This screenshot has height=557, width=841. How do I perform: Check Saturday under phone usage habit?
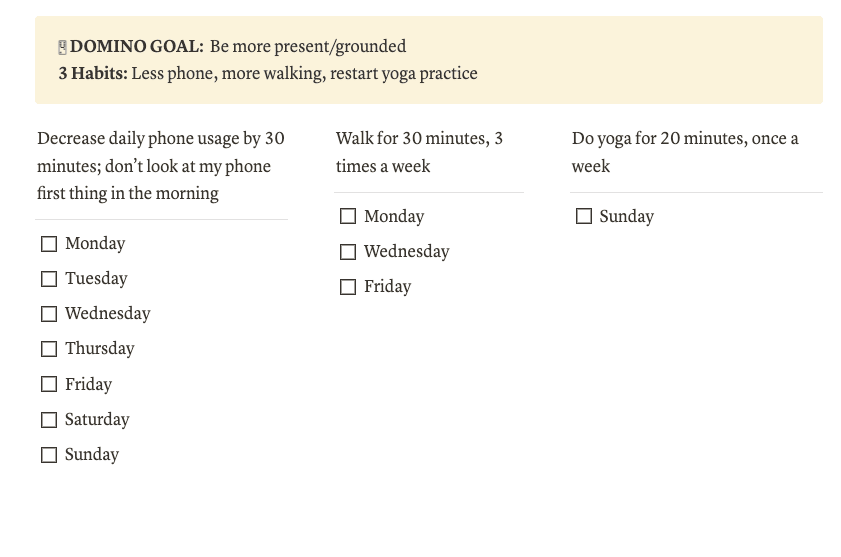pyautogui.click(x=49, y=420)
